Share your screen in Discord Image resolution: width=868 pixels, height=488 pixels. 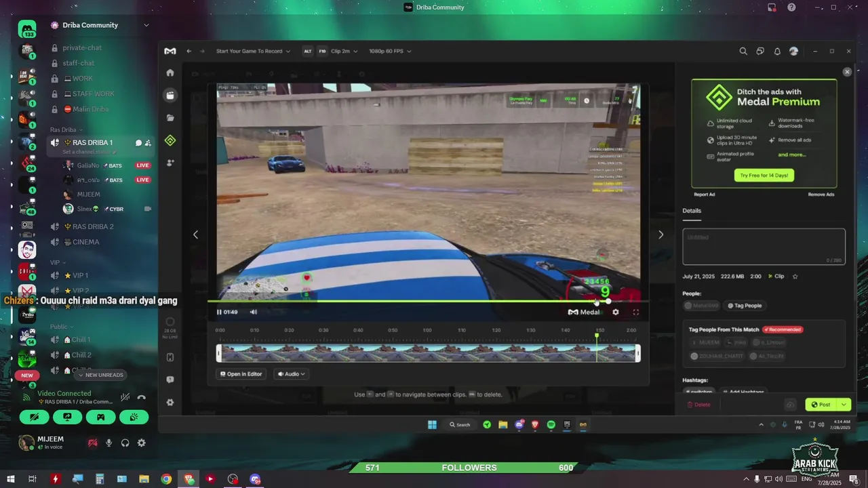click(67, 418)
